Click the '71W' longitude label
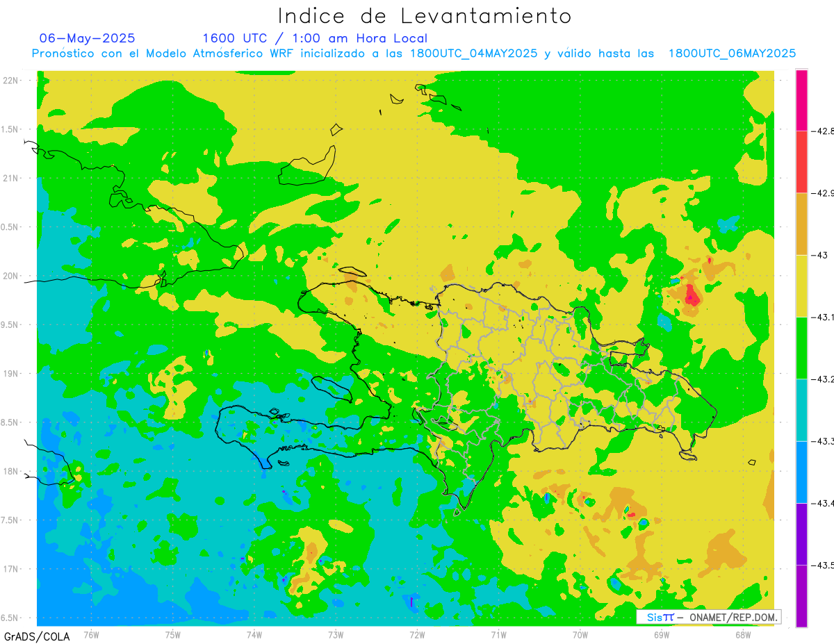 [x=498, y=634]
